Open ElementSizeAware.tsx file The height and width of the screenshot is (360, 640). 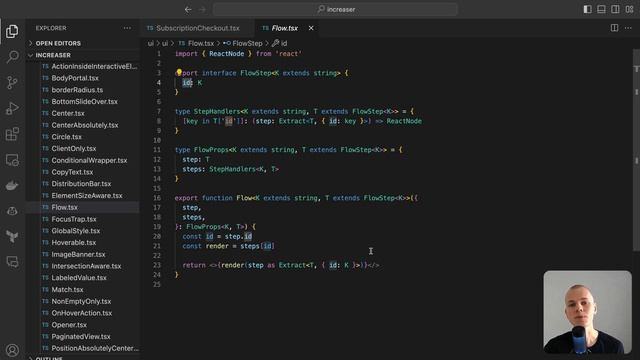tap(87, 196)
